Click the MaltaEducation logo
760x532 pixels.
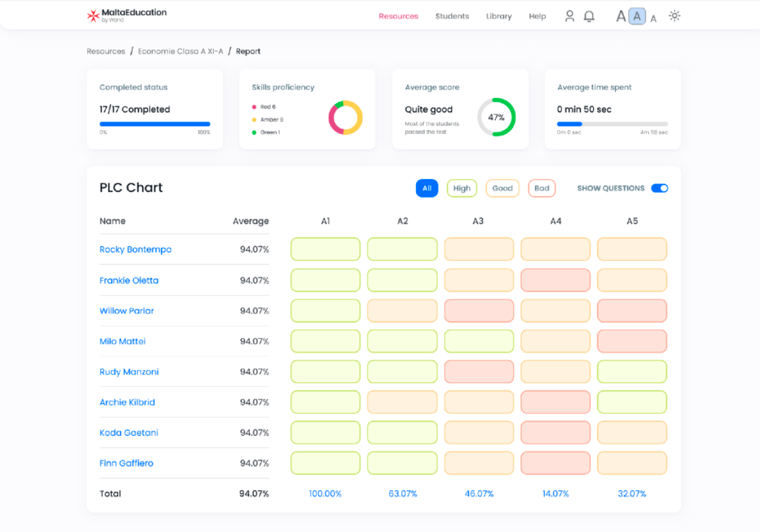tap(127, 16)
